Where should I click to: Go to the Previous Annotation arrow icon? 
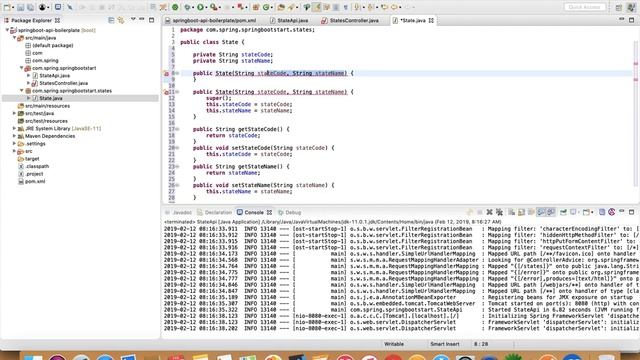370,7
